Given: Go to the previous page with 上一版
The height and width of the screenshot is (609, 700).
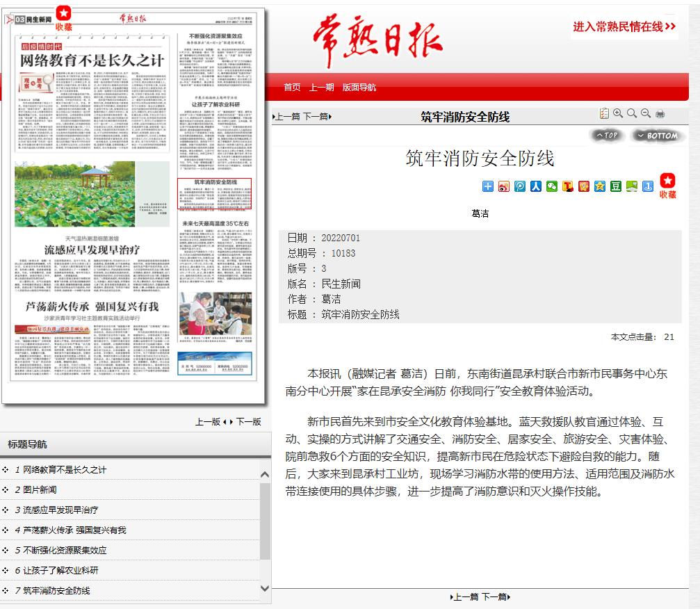Looking at the screenshot, I should pyautogui.click(x=209, y=421).
